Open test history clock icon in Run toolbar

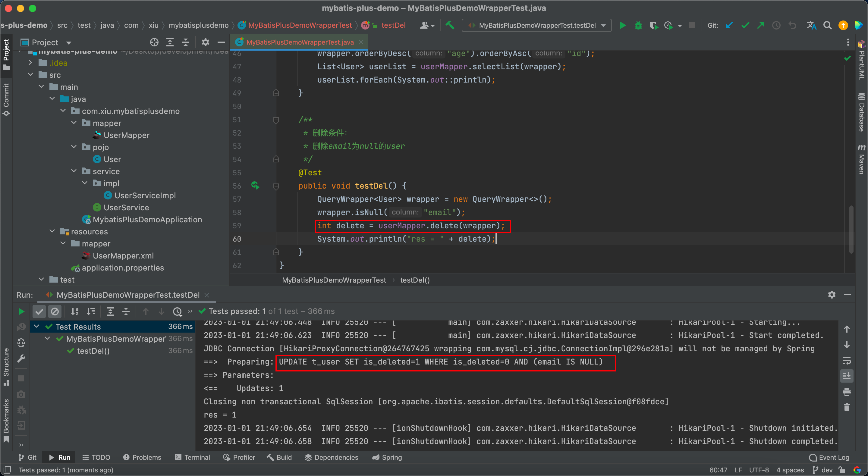(177, 312)
